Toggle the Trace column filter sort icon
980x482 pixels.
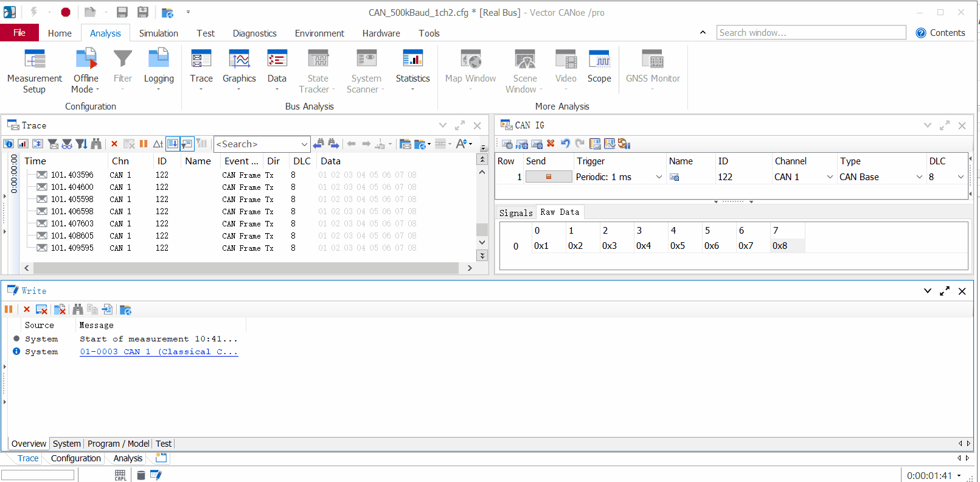point(81,144)
